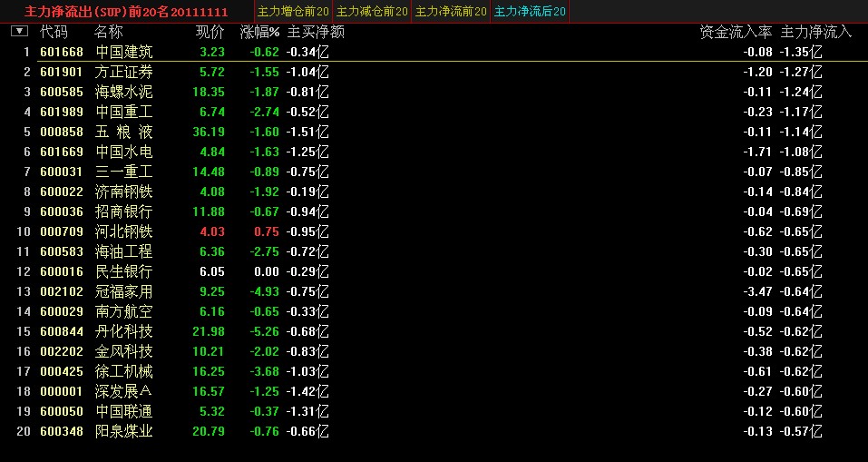Sort by the 代码 column header

coord(54,32)
